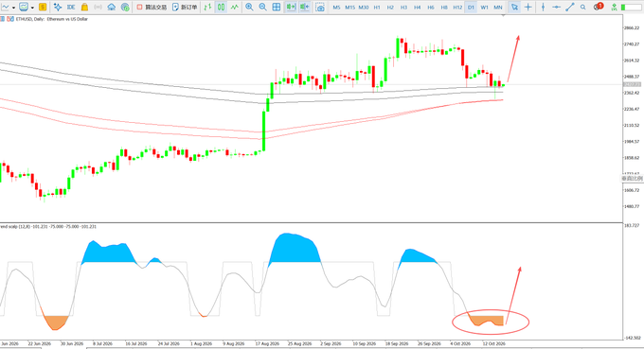Draw a vertical line tool
Viewport: 644px width, 349px height.
(543, 7)
